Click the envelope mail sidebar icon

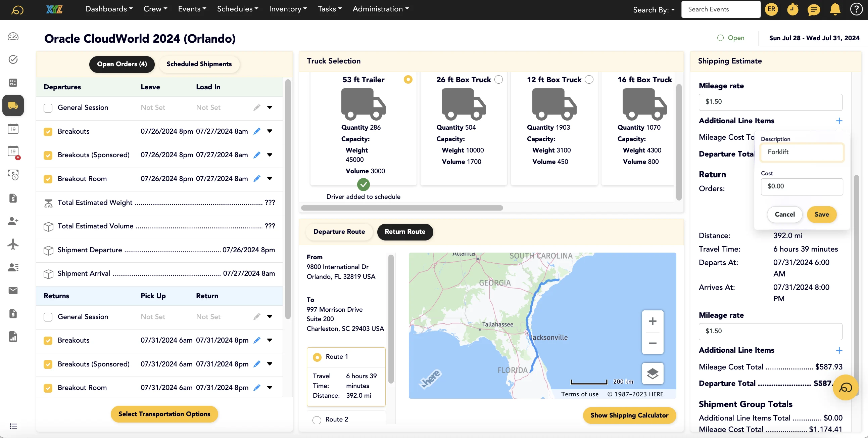(x=13, y=290)
